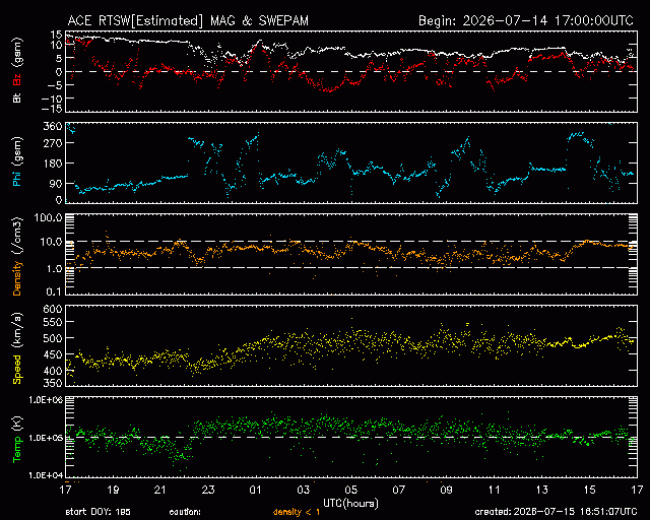Click the '100.0' value on the Density axis
This screenshot has width=650, height=520.
click(48, 218)
